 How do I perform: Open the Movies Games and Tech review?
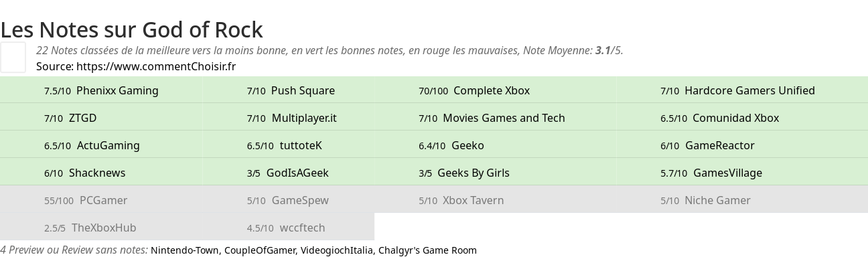pos(492,118)
